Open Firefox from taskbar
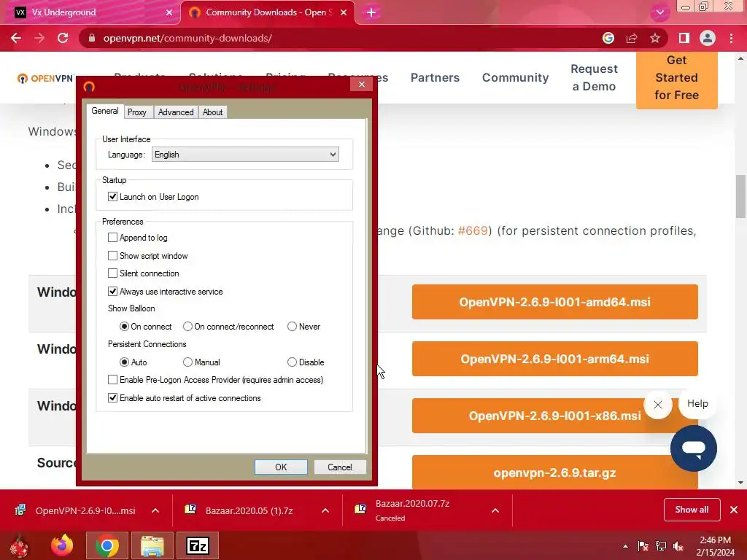The height and width of the screenshot is (560, 747). [62, 545]
